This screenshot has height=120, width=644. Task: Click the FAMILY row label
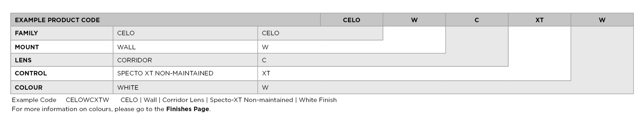(x=26, y=33)
